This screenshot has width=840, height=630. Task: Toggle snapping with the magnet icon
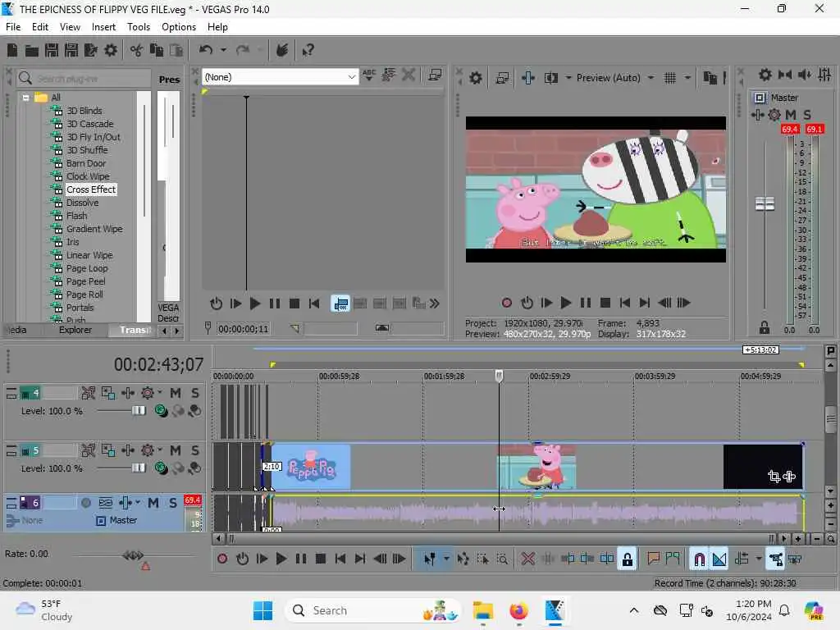point(699,559)
